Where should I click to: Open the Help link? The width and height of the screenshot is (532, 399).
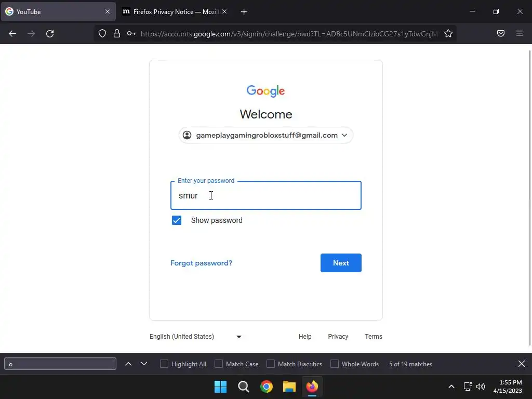[305, 337]
